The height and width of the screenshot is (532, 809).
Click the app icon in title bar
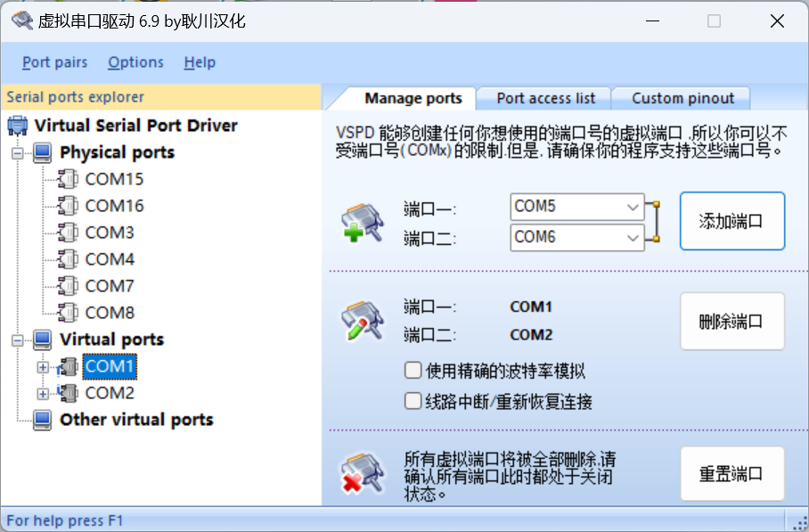[x=22, y=21]
